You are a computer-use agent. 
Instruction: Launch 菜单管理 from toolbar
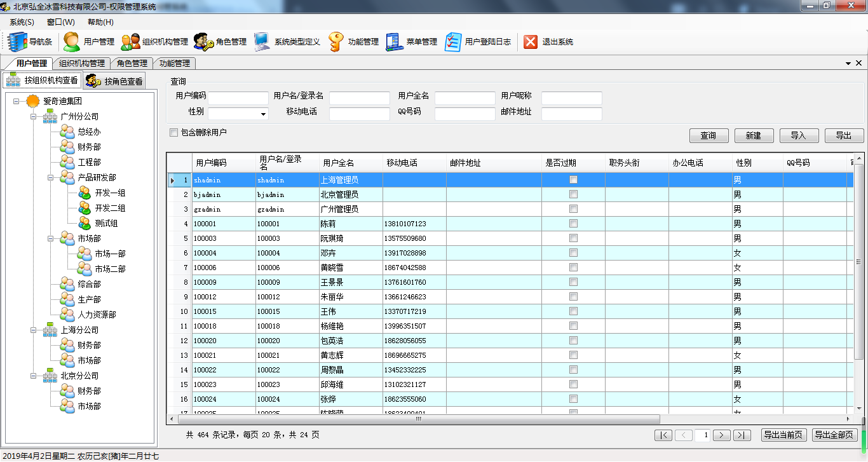click(395, 42)
